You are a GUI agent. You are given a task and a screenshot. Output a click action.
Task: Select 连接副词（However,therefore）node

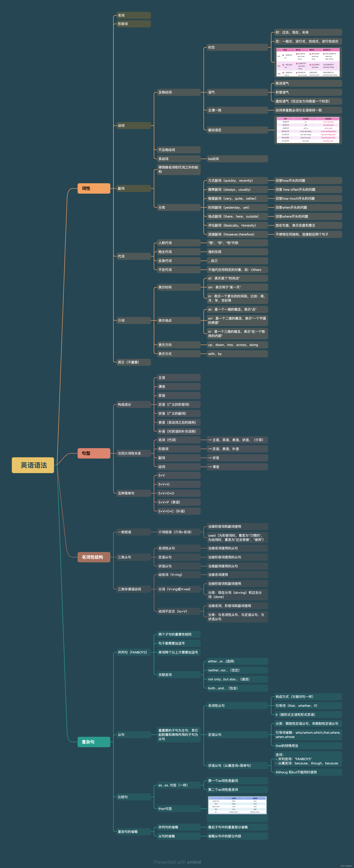(237, 234)
